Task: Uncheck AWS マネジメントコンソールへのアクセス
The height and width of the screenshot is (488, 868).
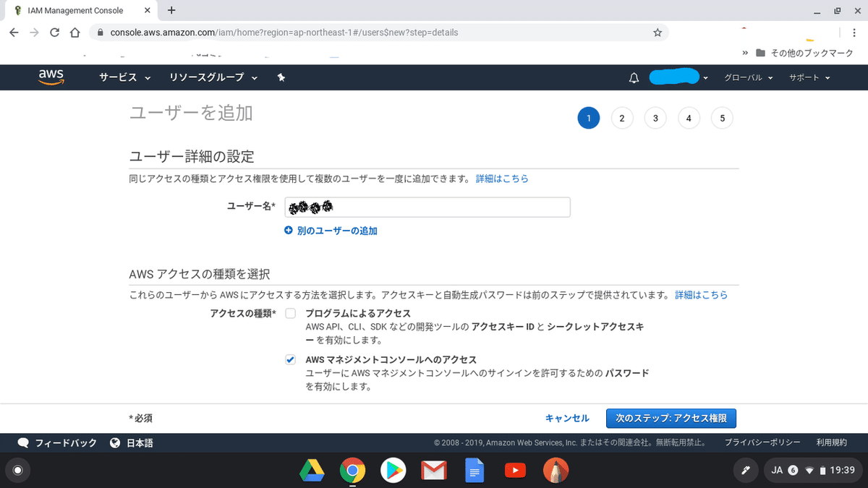Action: tap(290, 359)
